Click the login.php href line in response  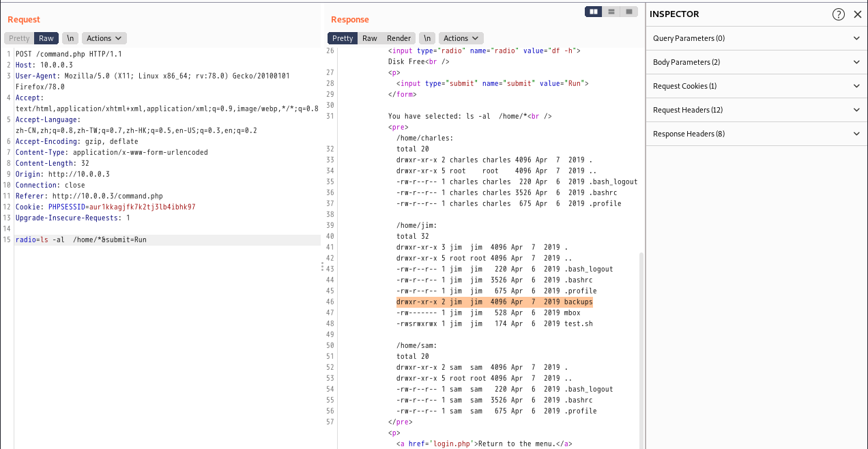click(484, 444)
